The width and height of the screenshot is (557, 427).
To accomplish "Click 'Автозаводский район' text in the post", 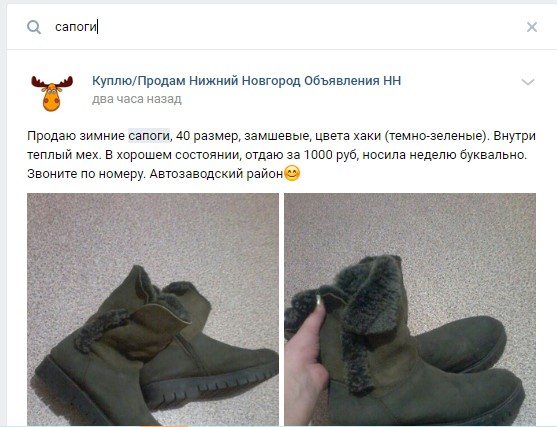I will [x=216, y=174].
